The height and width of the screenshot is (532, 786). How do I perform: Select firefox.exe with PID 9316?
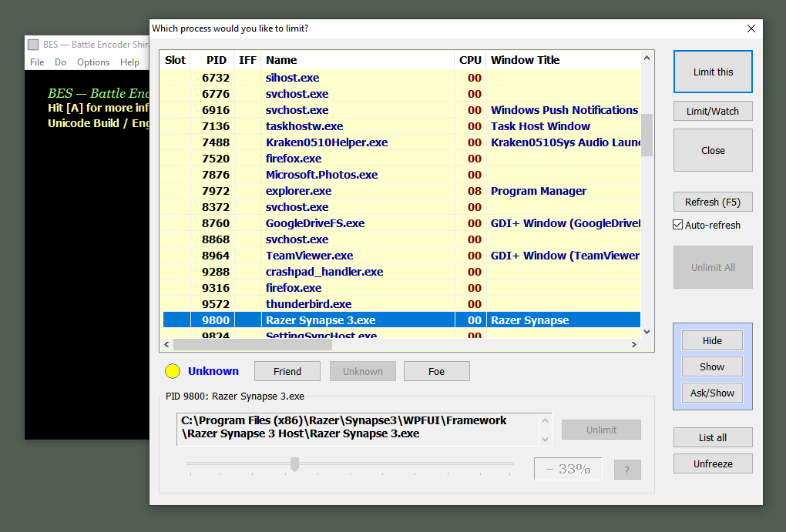[401, 287]
